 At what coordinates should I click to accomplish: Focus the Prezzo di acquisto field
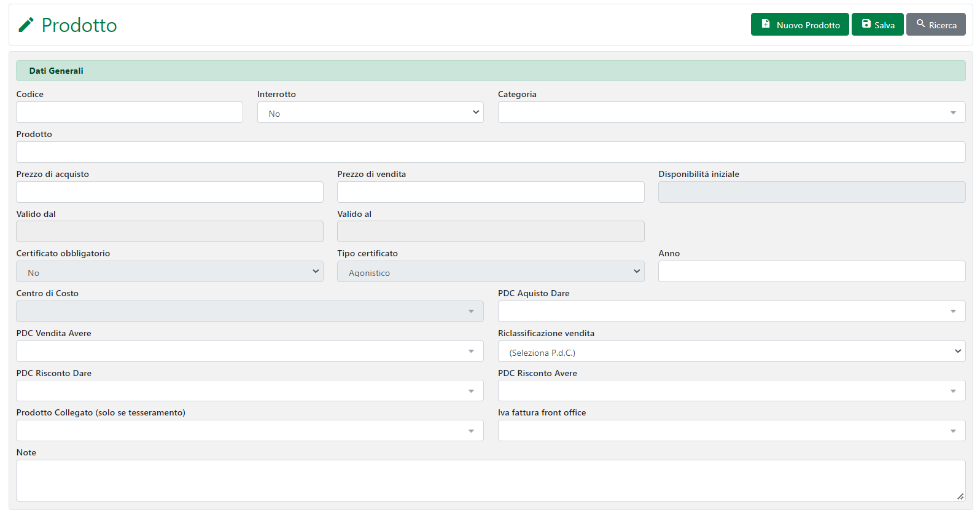coord(169,192)
